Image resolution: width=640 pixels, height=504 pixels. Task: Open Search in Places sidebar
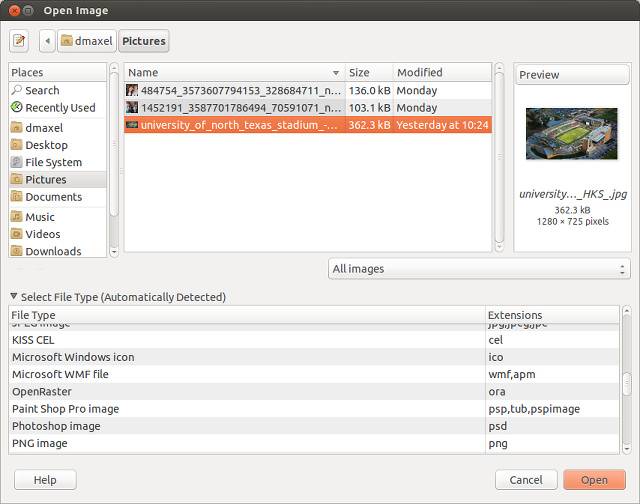(x=57, y=90)
